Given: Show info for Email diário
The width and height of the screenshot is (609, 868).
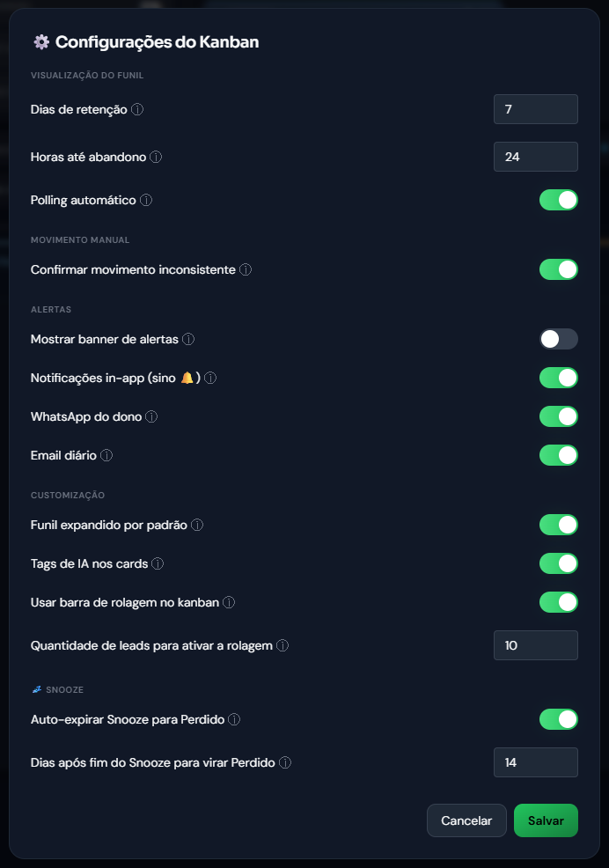Looking at the screenshot, I should coord(106,456).
